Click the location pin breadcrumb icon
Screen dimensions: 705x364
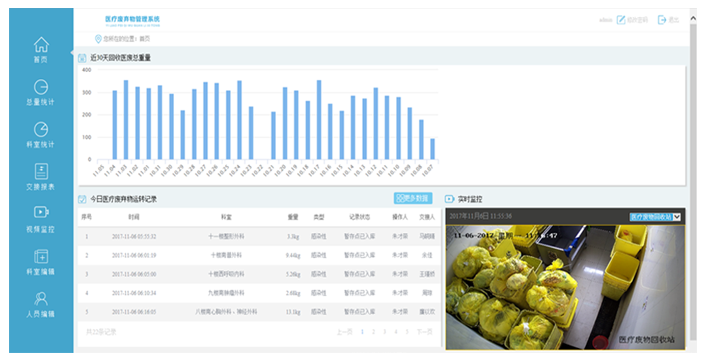98,39
